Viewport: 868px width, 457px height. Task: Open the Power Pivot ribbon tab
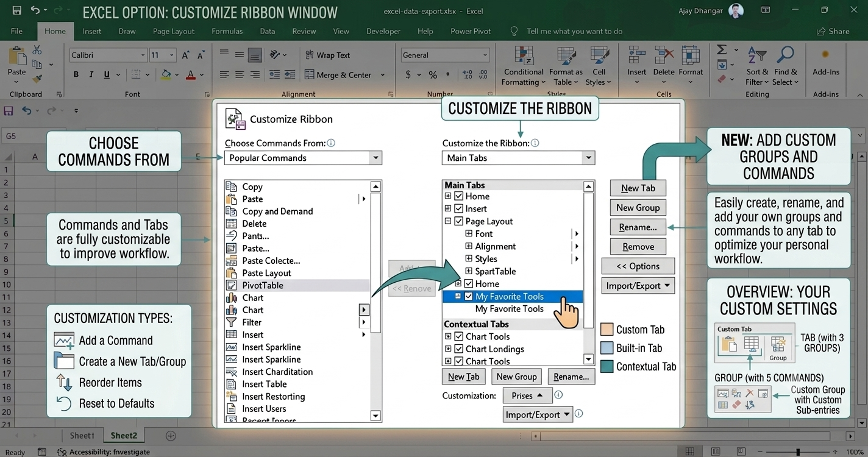pyautogui.click(x=471, y=31)
